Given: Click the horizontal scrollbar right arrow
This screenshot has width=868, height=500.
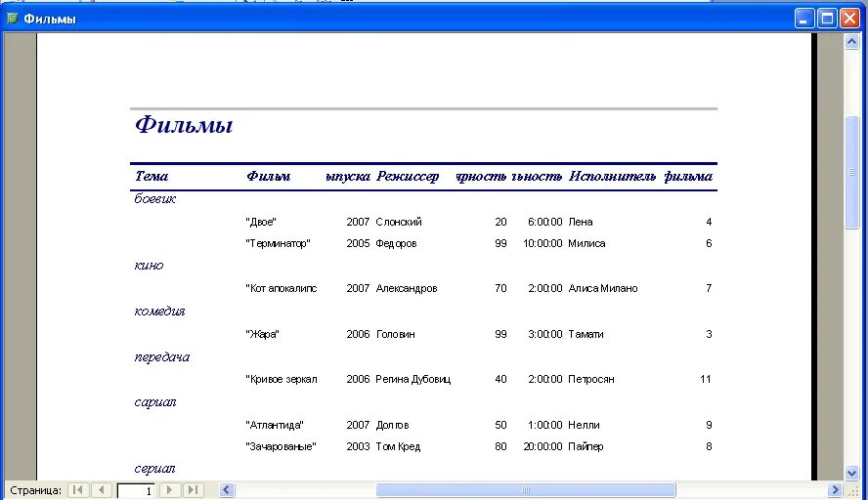Looking at the screenshot, I should click(x=836, y=490).
